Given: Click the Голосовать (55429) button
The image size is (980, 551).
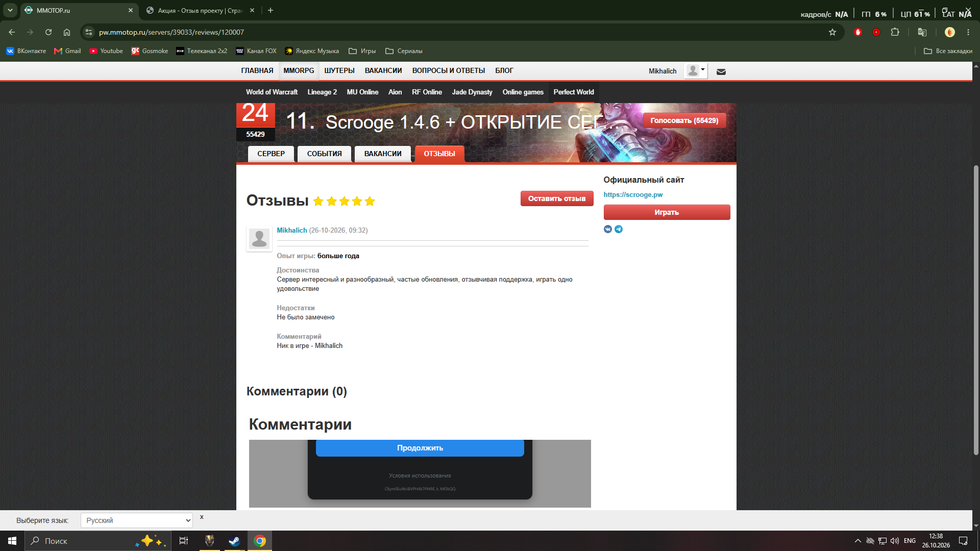Looking at the screenshot, I should [684, 121].
